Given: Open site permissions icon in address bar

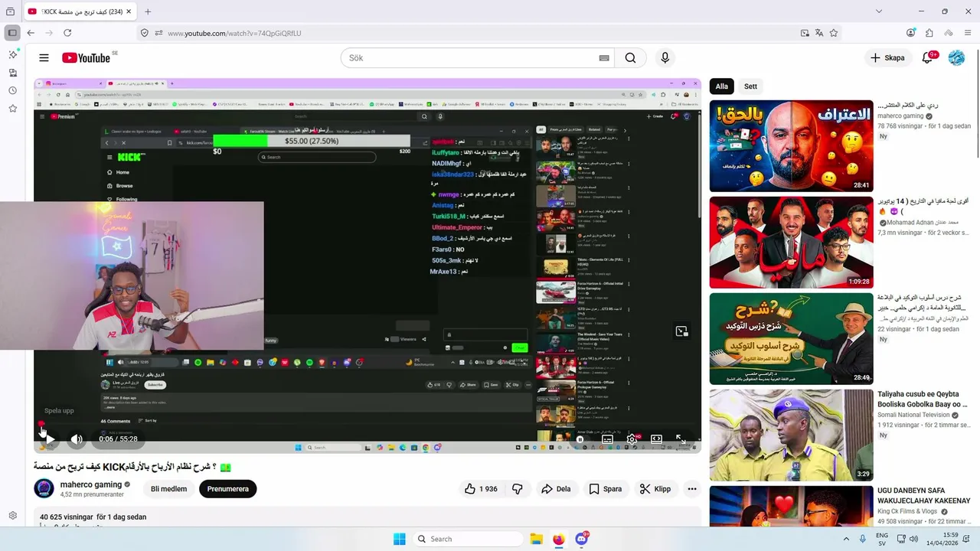Looking at the screenshot, I should [158, 33].
